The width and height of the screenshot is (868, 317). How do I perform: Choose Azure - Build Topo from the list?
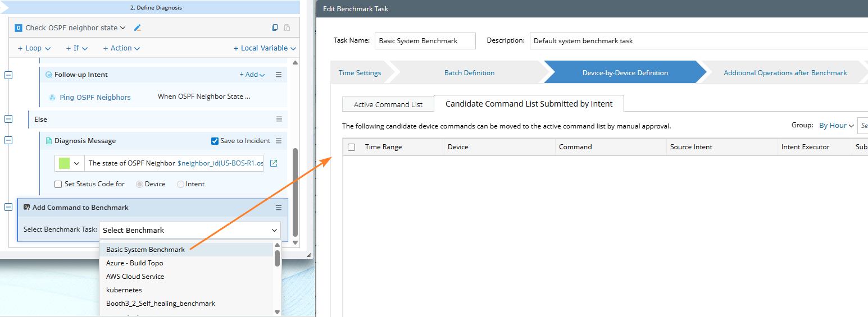(186, 263)
